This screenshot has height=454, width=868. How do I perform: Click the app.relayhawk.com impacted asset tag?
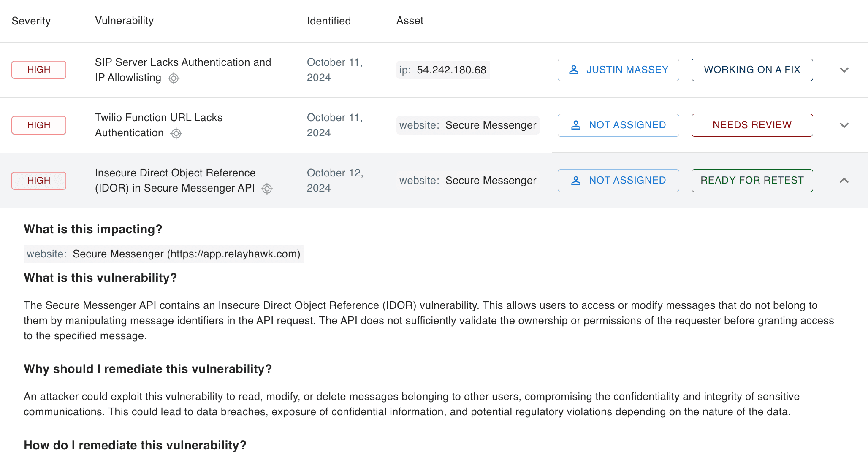163,254
